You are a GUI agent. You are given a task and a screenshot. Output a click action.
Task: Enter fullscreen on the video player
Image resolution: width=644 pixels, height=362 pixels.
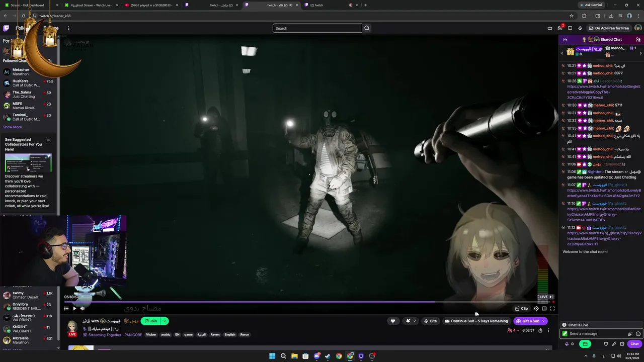pyautogui.click(x=552, y=309)
